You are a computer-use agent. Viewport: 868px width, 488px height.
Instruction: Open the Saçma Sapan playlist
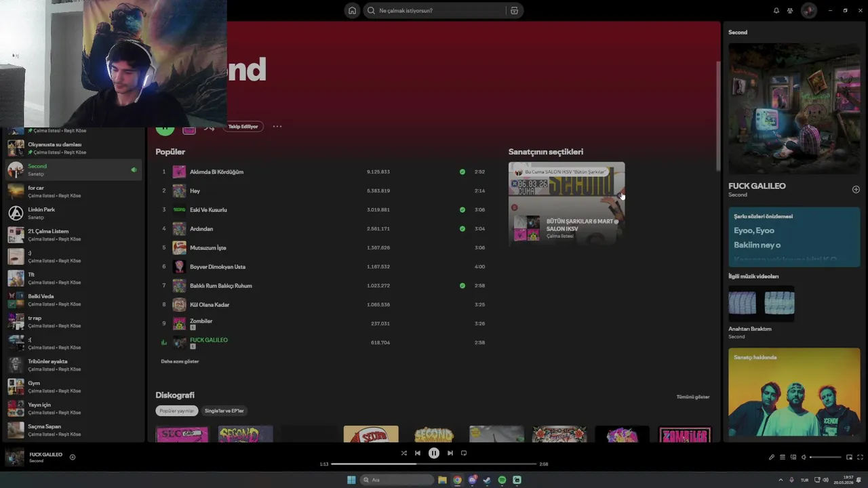point(73,430)
